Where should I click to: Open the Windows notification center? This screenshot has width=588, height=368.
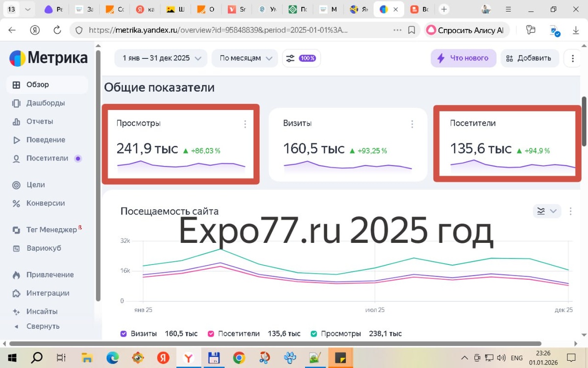click(x=571, y=358)
